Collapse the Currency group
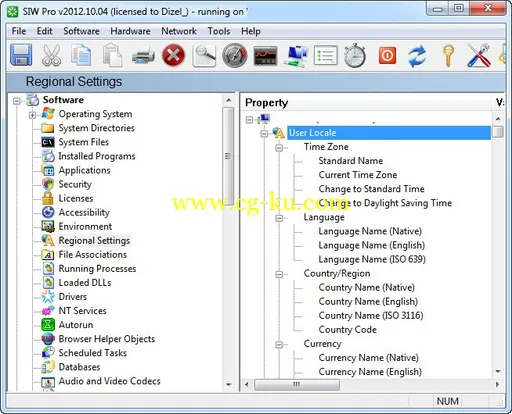The width and height of the screenshot is (512, 414). pos(279,345)
